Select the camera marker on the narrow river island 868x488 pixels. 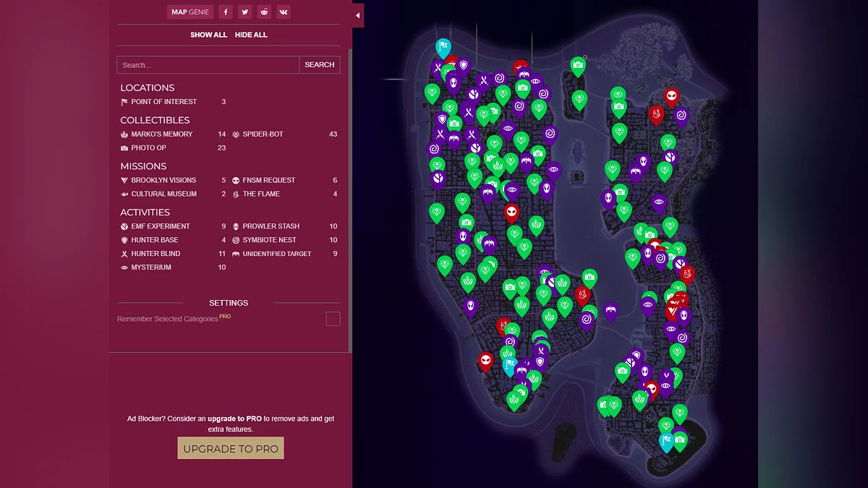pos(577,67)
